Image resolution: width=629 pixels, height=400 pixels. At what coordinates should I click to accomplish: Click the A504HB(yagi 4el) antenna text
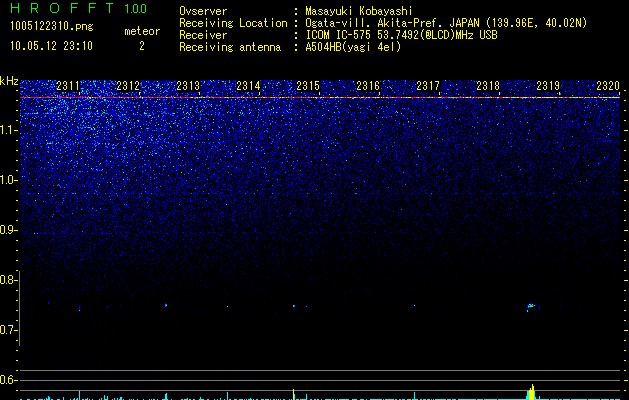pyautogui.click(x=353, y=47)
